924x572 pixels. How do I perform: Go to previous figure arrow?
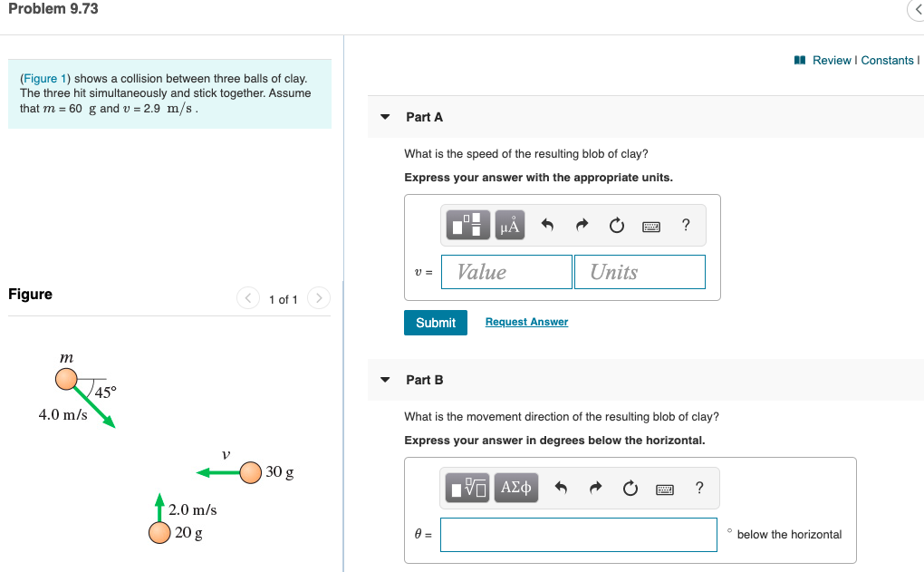[x=248, y=298]
